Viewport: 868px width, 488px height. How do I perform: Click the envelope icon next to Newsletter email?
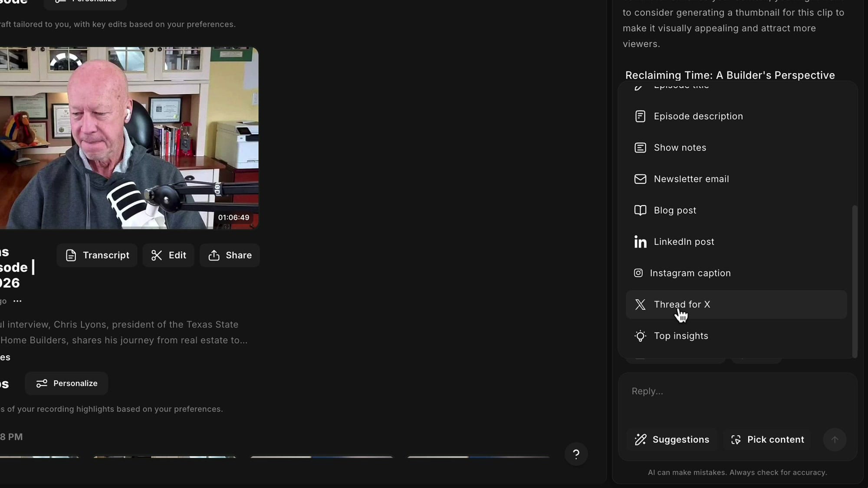tap(640, 179)
